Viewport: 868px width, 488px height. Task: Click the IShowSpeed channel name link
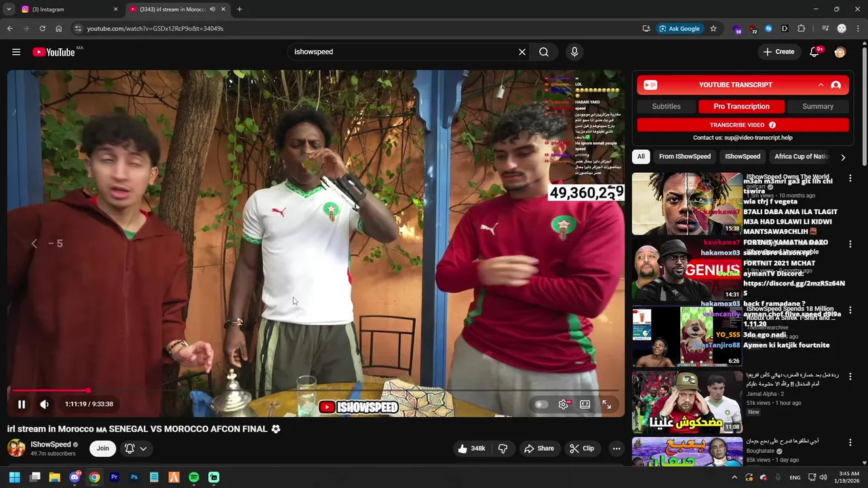pyautogui.click(x=51, y=445)
